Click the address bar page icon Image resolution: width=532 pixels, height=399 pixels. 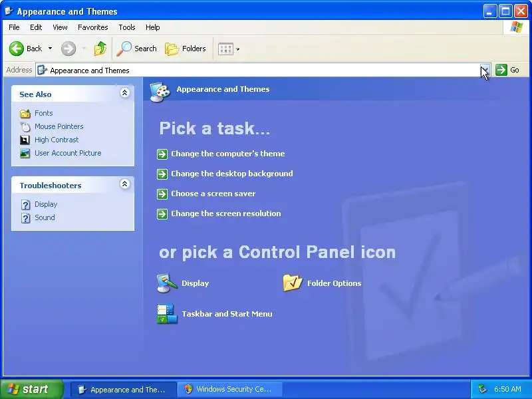(x=42, y=70)
